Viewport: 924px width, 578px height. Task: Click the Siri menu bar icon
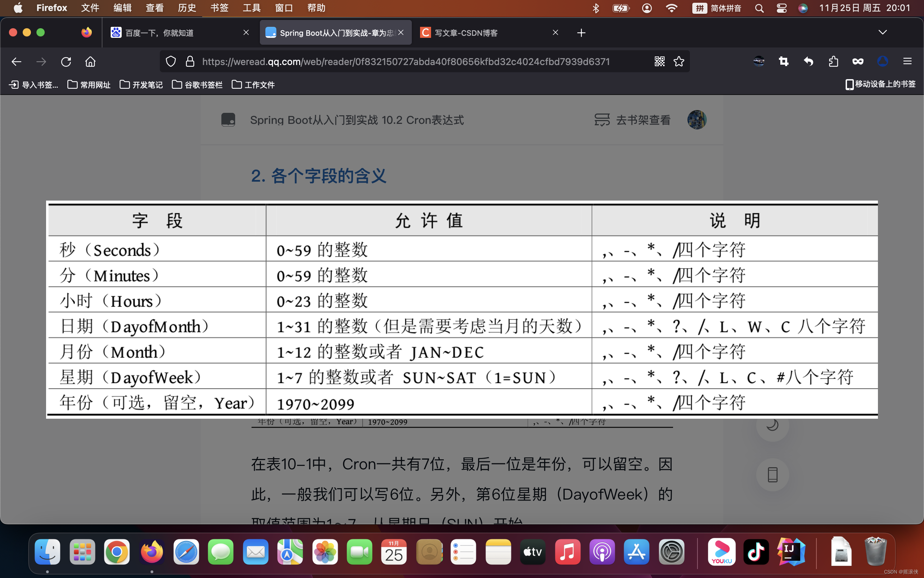(803, 8)
